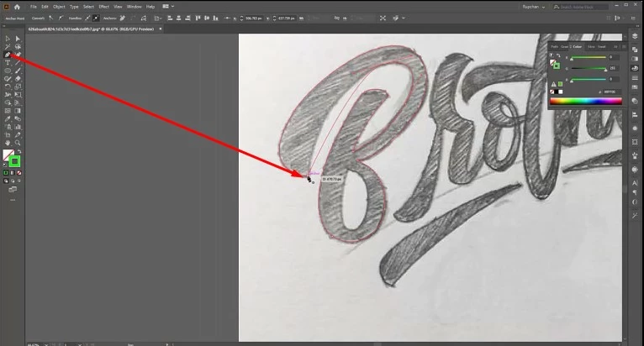Select the Rotate tool
This screenshot has height=346, width=644.
click(x=8, y=86)
